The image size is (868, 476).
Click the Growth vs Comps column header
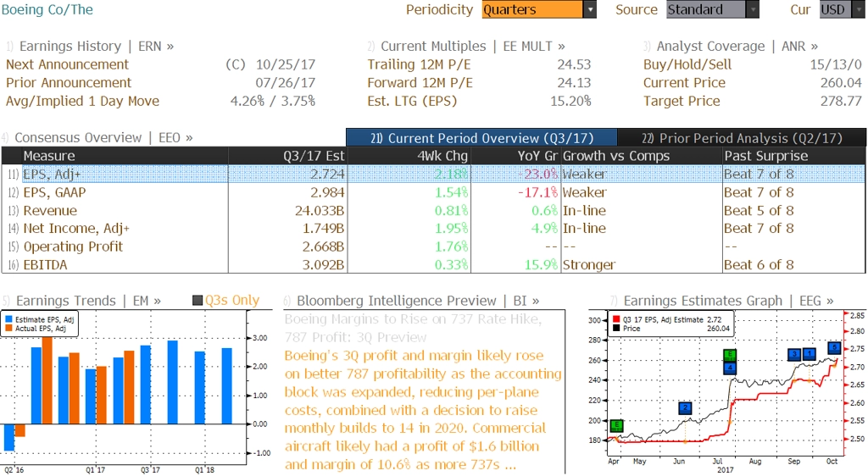click(x=641, y=156)
